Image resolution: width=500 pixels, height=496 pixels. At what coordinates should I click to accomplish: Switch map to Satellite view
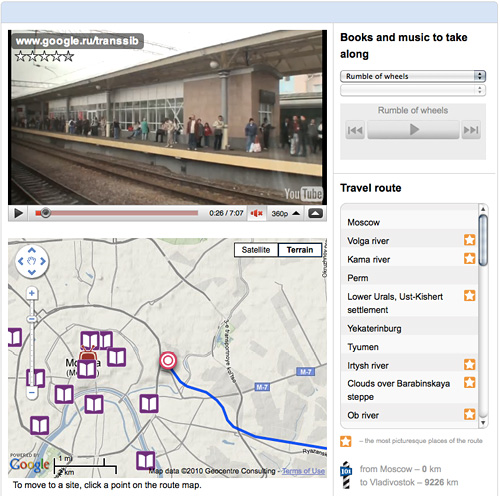point(256,250)
